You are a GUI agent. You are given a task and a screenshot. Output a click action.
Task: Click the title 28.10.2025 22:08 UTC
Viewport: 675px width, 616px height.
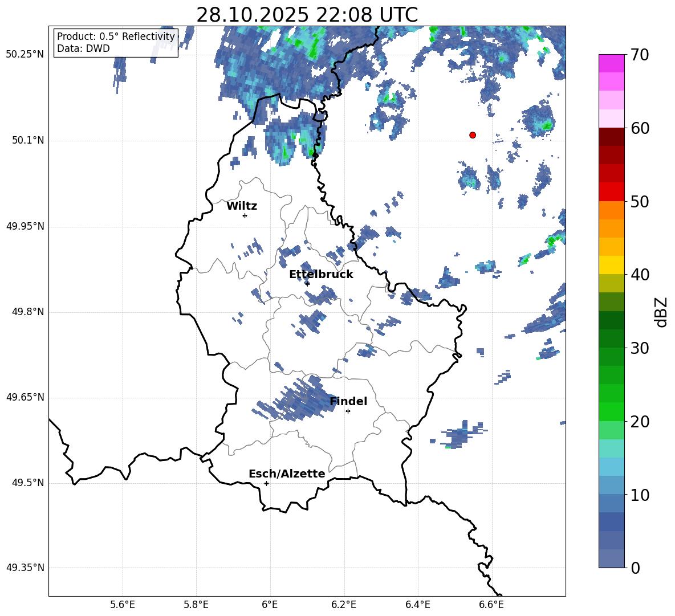pos(307,15)
